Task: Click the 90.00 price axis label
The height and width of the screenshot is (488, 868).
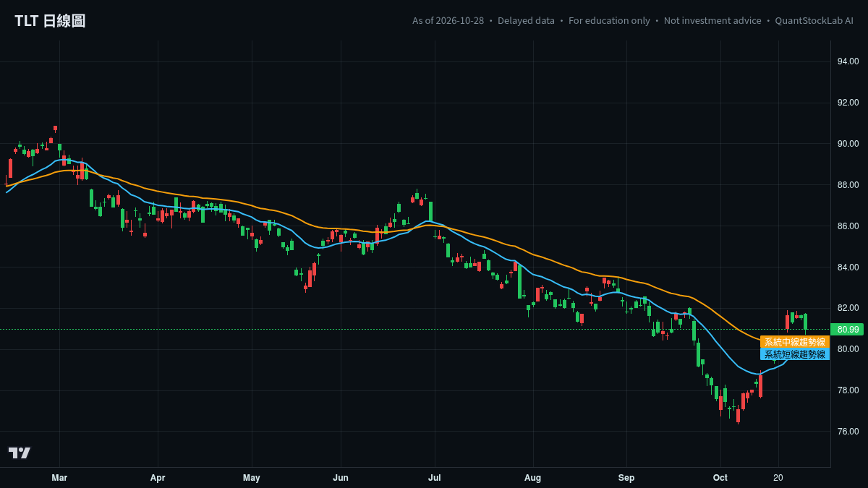Action: pos(848,144)
